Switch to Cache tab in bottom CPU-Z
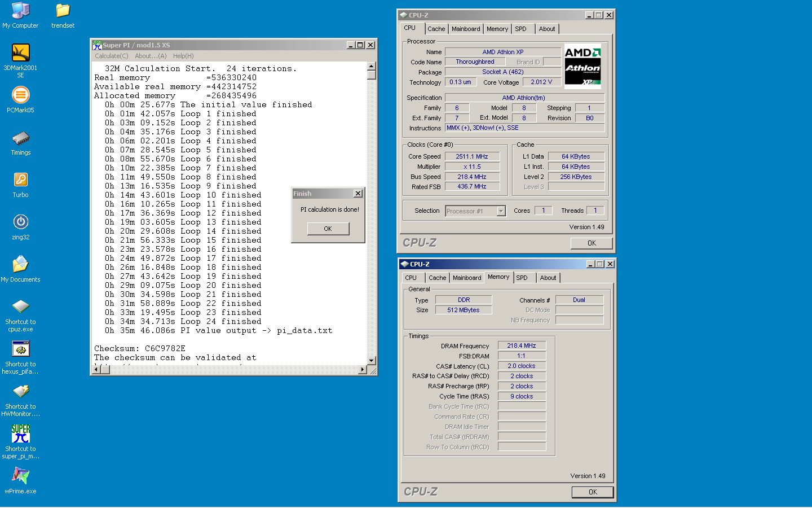The image size is (812, 508). pyautogui.click(x=437, y=278)
